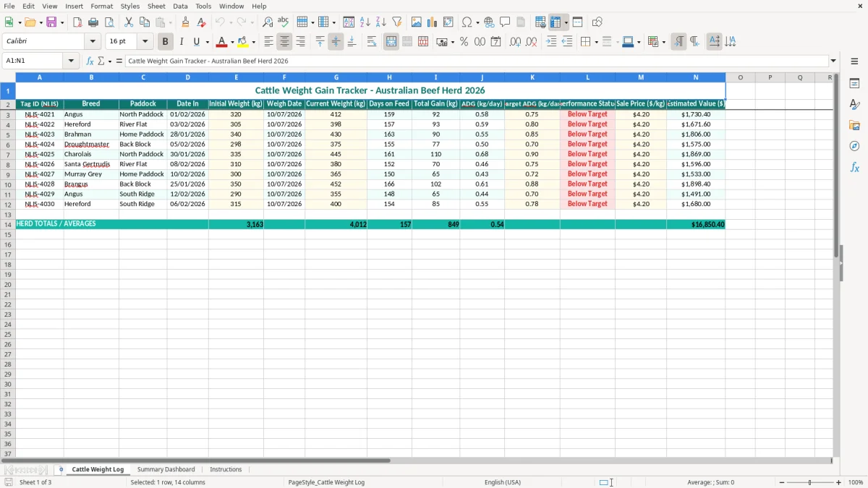Image resolution: width=868 pixels, height=488 pixels.
Task: Insert Comment icon
Action: [x=505, y=22]
